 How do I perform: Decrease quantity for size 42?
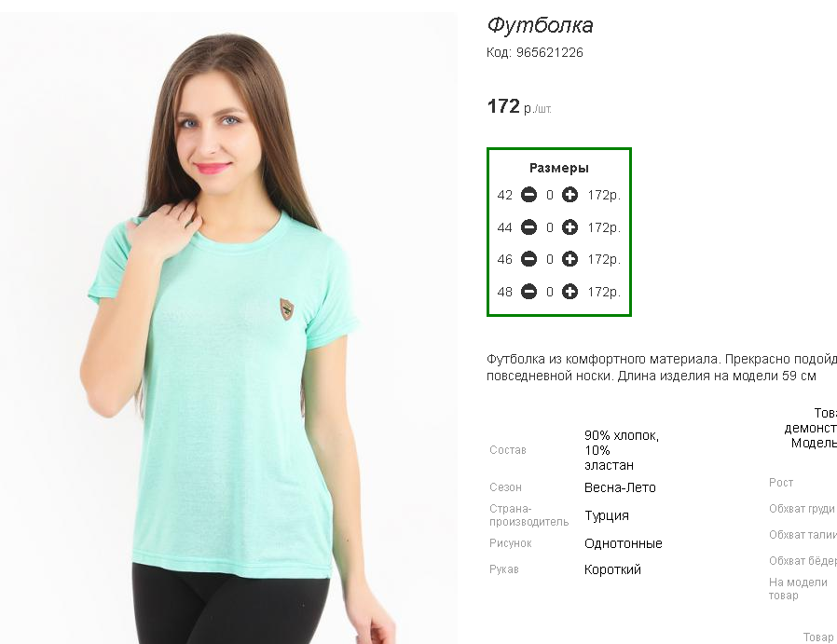tap(528, 195)
